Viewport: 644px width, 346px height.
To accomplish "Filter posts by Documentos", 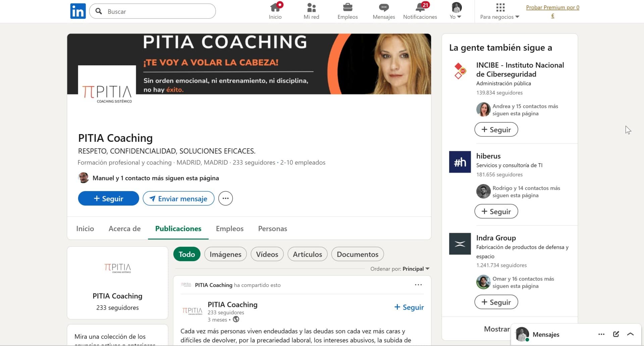I will [358, 254].
